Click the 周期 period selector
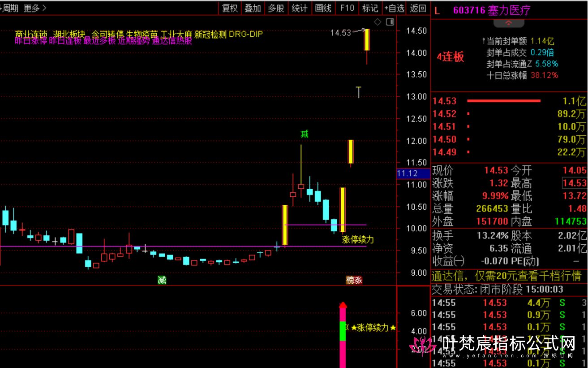588x368 pixels. point(9,8)
